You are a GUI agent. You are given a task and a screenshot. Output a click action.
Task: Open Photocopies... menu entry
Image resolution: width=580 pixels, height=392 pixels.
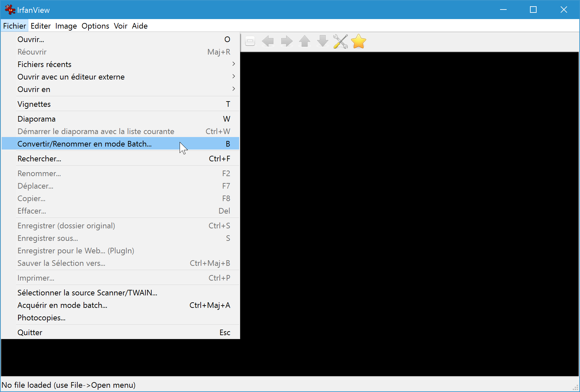coord(120,318)
